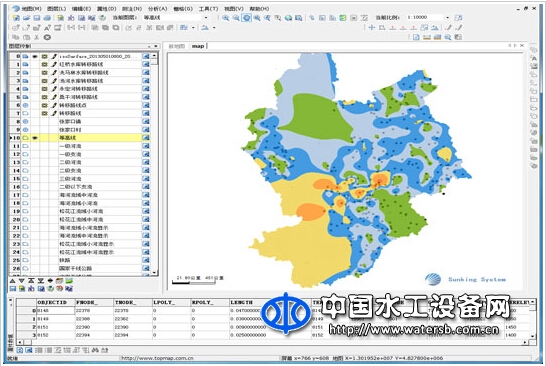Click the diamond icon under layer list

pyautogui.click(x=50, y=281)
